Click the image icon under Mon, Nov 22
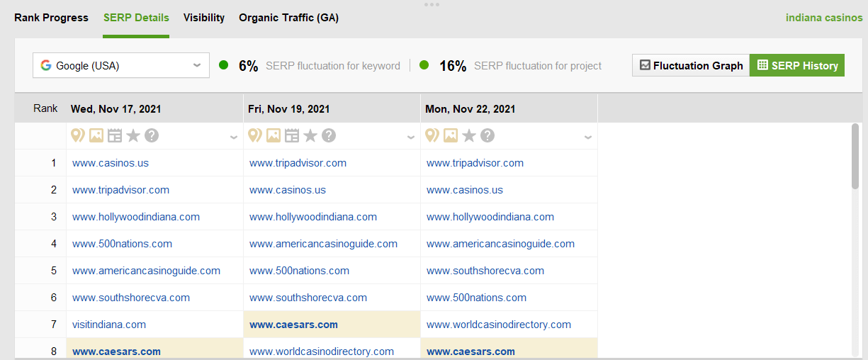The image size is (868, 360). coord(451,135)
